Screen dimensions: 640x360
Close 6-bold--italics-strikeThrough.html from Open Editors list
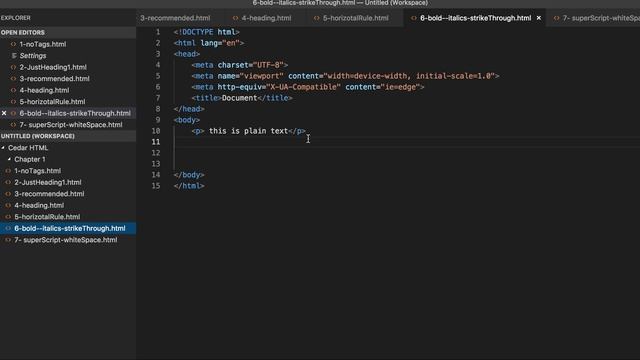4,113
